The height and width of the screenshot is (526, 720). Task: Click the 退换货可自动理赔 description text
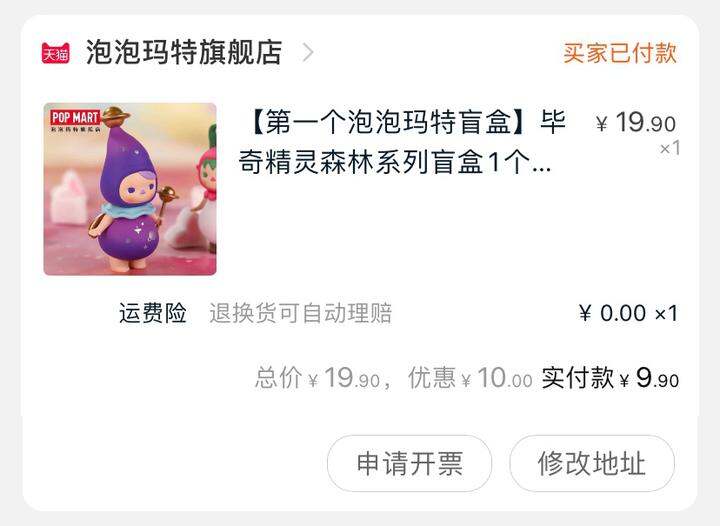(301, 313)
